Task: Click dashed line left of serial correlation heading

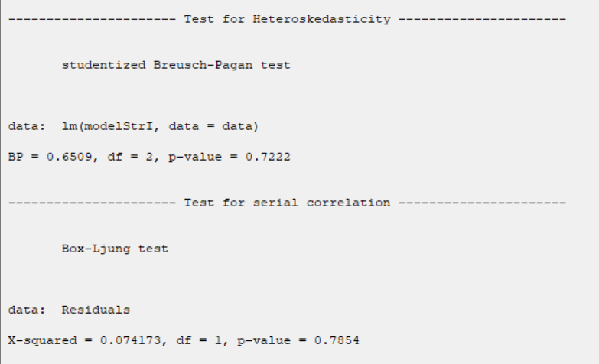Action: click(x=92, y=203)
